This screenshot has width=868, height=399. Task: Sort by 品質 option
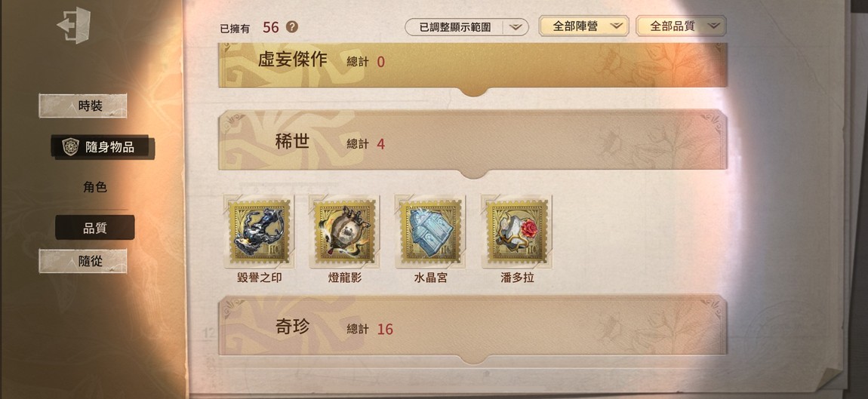coord(94,228)
